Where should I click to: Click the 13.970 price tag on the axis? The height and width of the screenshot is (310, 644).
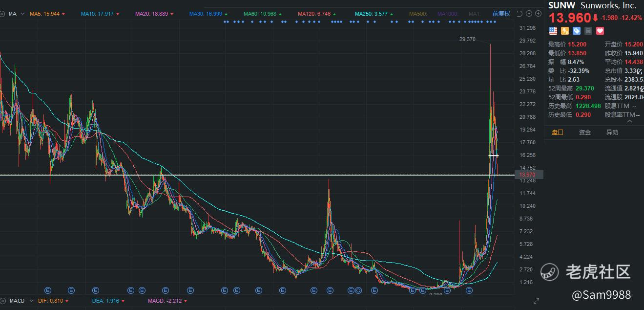click(528, 175)
